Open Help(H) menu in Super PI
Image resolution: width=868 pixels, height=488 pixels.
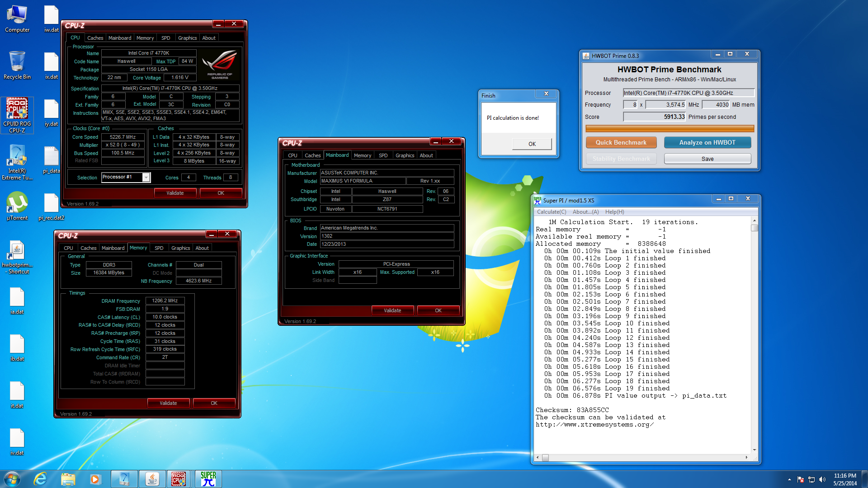click(615, 212)
